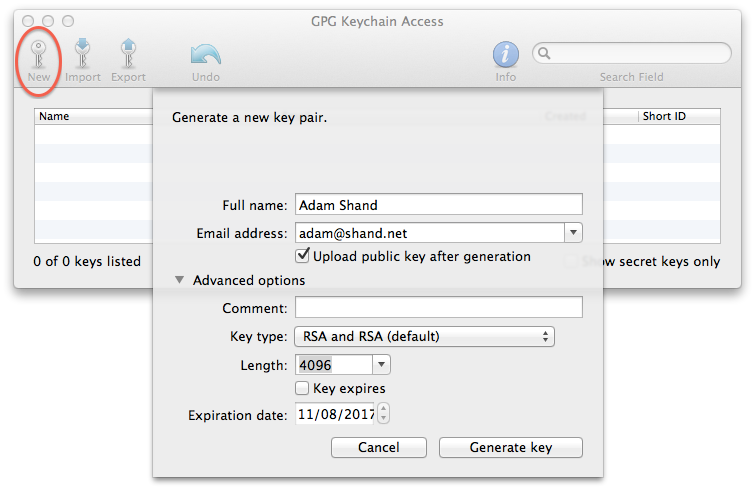
Task: Click the Email address field
Action: (430, 233)
